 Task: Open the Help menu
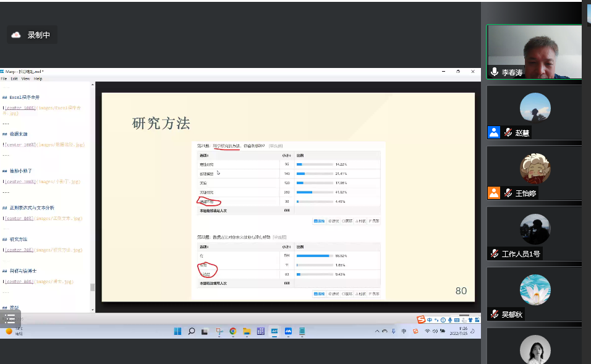click(x=38, y=78)
